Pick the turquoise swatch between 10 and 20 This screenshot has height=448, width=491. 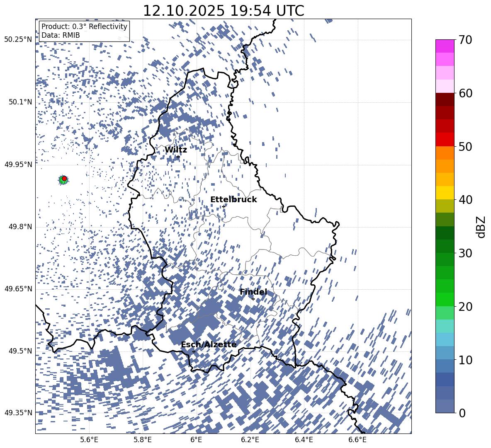coord(445,326)
